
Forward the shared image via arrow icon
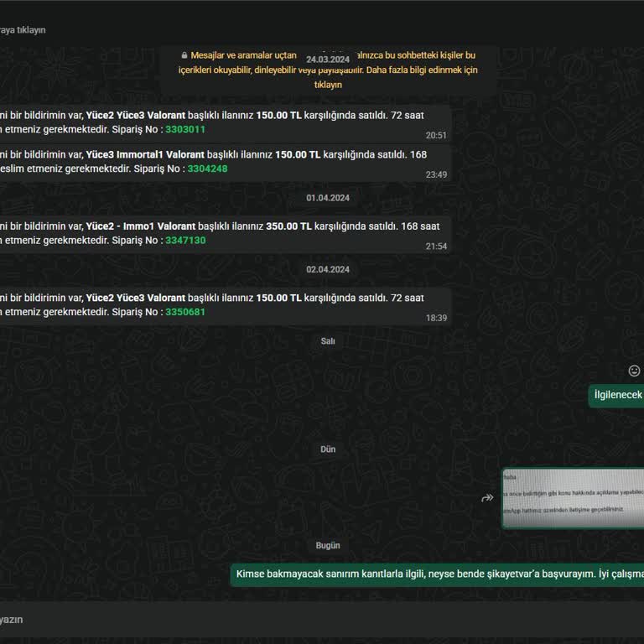point(487,498)
